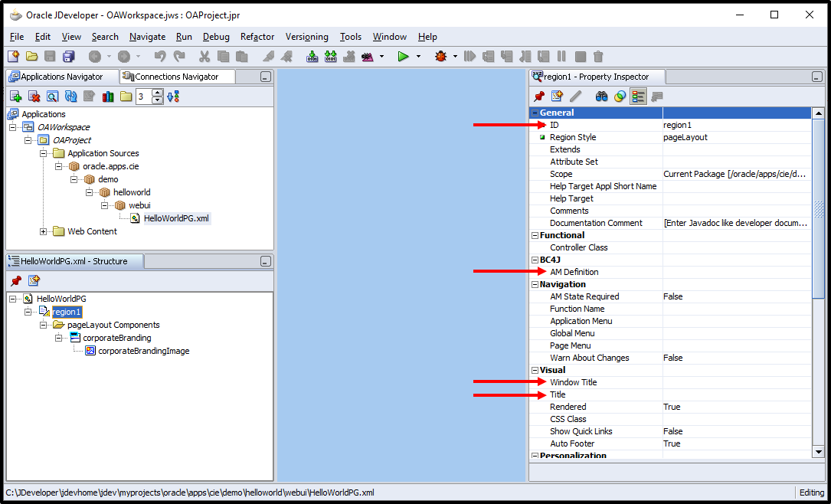Minimize the Applications Navigator panel

pyautogui.click(x=266, y=77)
